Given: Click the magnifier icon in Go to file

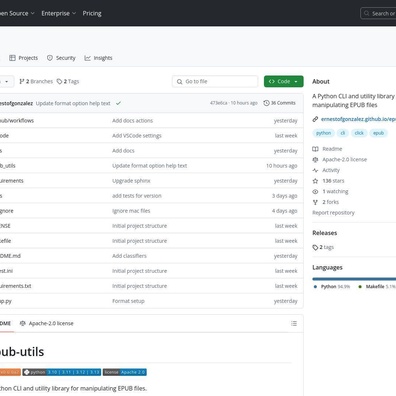Looking at the screenshot, I should click(180, 81).
